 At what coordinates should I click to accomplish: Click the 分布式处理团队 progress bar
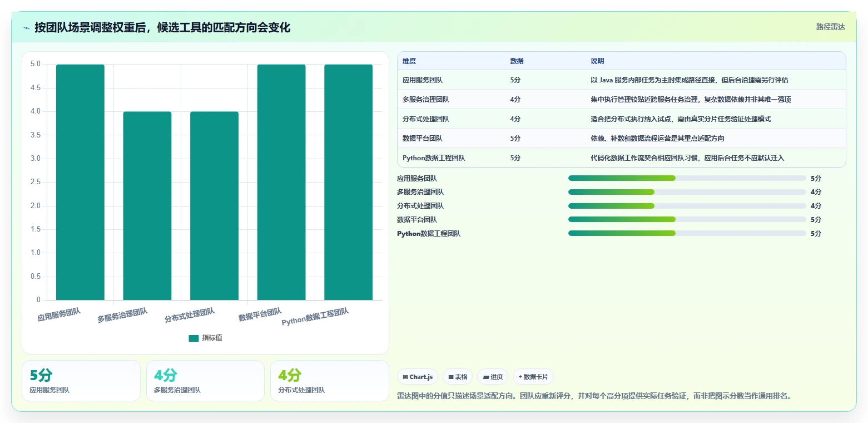tap(687, 206)
